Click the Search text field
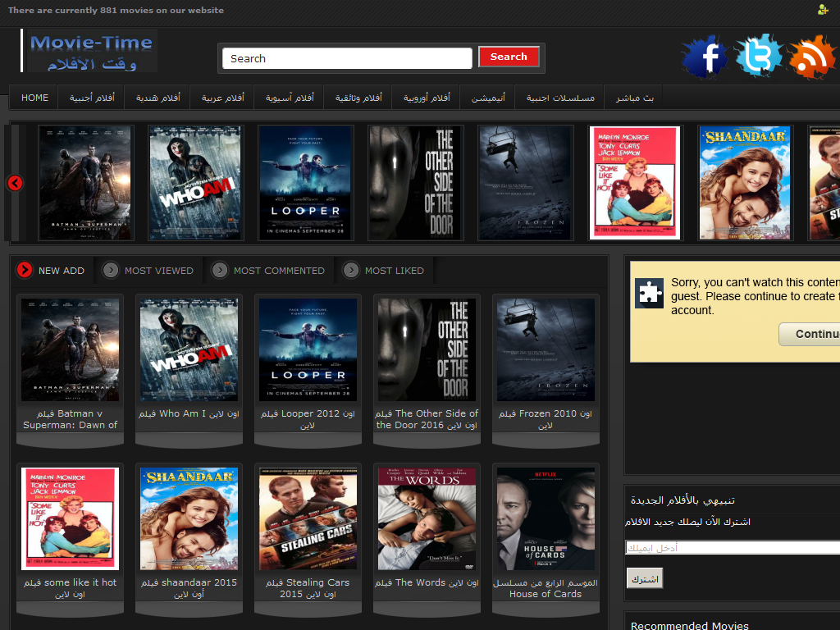This screenshot has width=840, height=630. click(x=347, y=58)
